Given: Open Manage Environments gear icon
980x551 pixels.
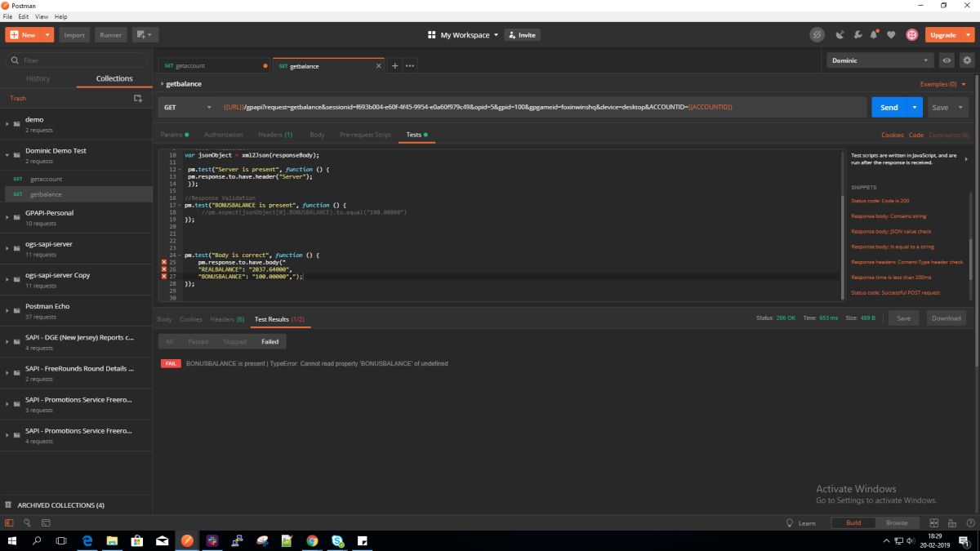Looking at the screenshot, I should click(967, 60).
